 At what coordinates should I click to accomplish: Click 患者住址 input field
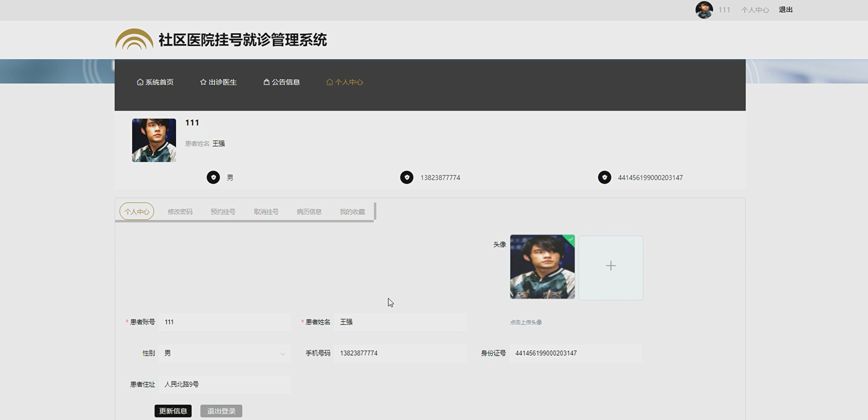[x=225, y=384]
